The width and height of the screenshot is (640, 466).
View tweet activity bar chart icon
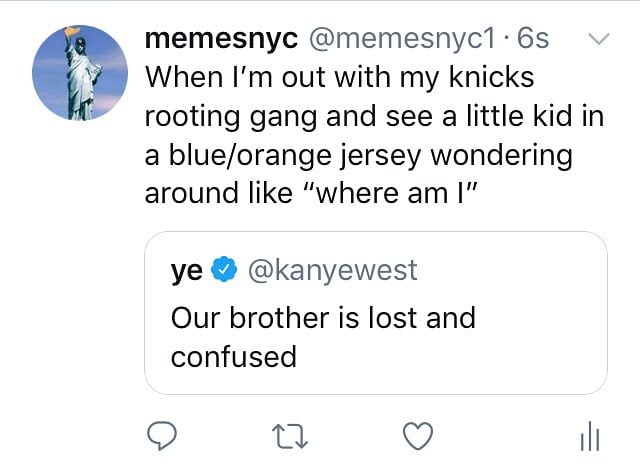(x=589, y=435)
